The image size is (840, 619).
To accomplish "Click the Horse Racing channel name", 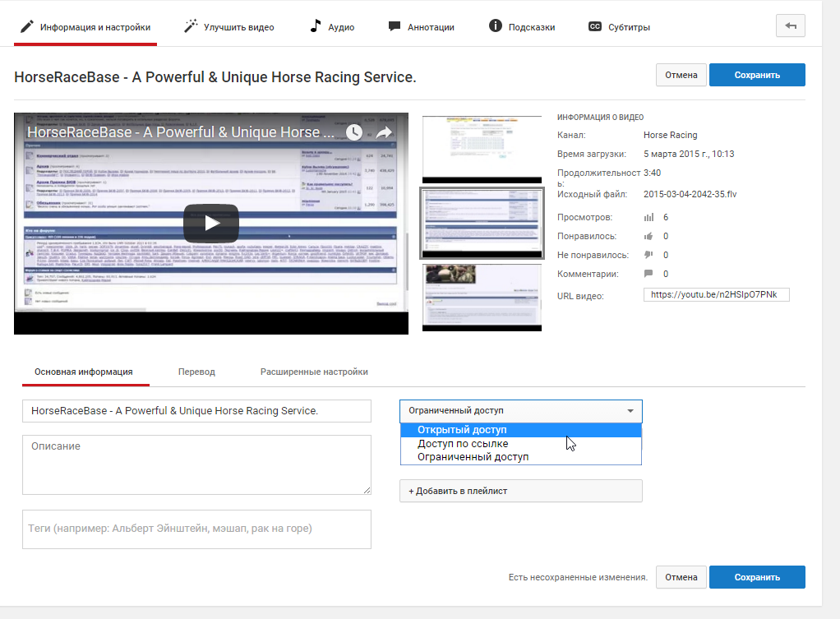I will (x=670, y=135).
